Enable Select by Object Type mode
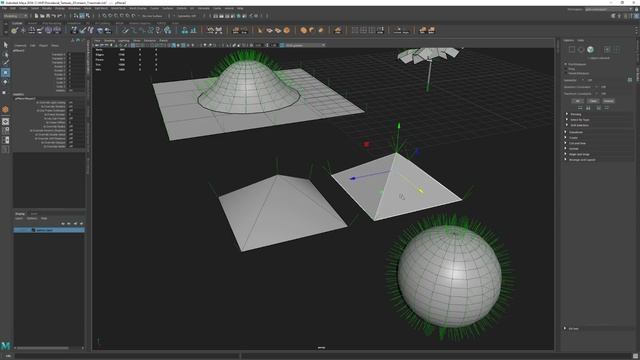This screenshot has width=640, height=360. point(82,16)
